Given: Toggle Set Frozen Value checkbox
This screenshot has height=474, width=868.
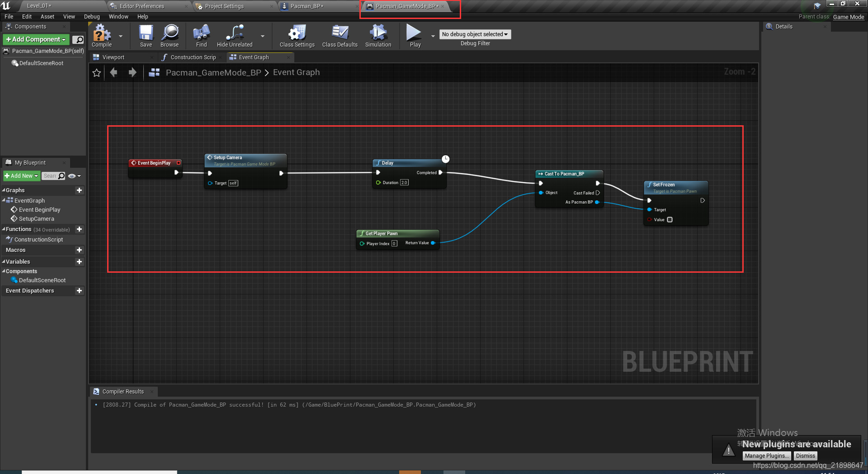Looking at the screenshot, I should tap(670, 220).
